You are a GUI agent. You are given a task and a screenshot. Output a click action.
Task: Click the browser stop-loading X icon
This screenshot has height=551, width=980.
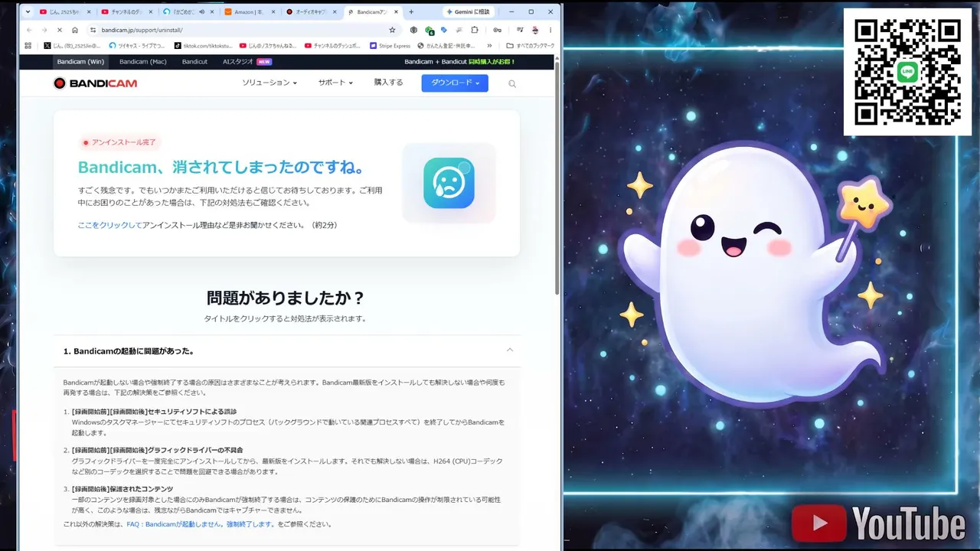pyautogui.click(x=59, y=30)
